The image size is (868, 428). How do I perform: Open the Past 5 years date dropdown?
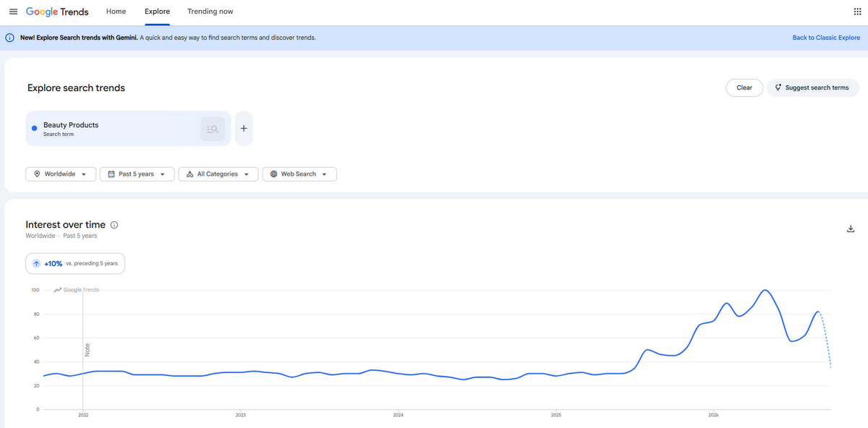click(x=137, y=174)
